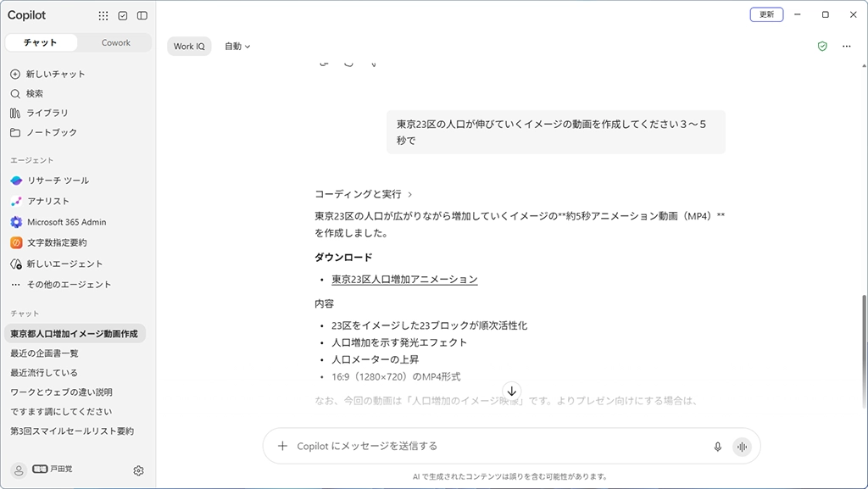Click the plus attach icon in message box

coord(282,446)
